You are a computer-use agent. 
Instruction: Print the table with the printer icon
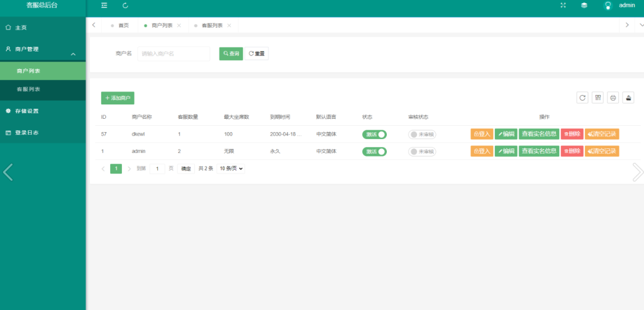pyautogui.click(x=613, y=97)
